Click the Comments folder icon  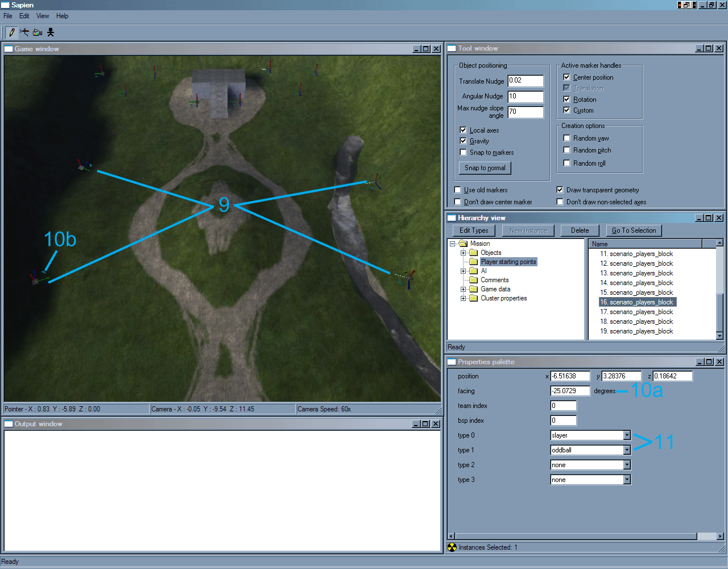click(473, 280)
